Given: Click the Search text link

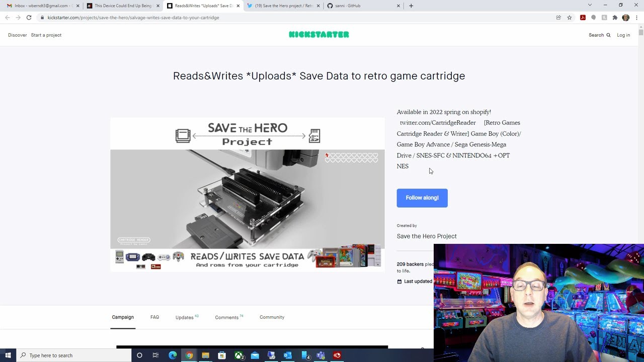Looking at the screenshot, I should tap(596, 35).
